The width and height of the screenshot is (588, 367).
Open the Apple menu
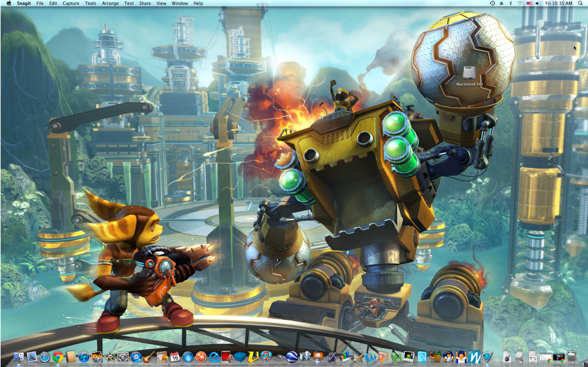point(9,3)
